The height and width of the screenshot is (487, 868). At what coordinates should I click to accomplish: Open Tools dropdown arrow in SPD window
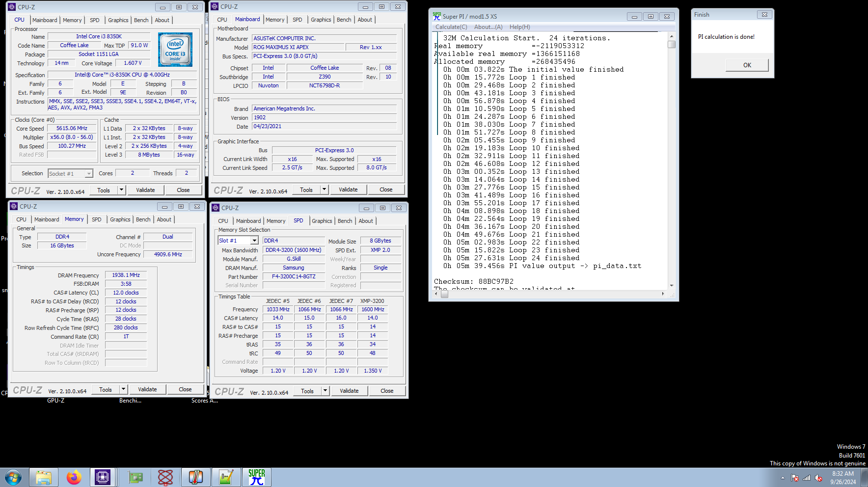click(x=325, y=391)
